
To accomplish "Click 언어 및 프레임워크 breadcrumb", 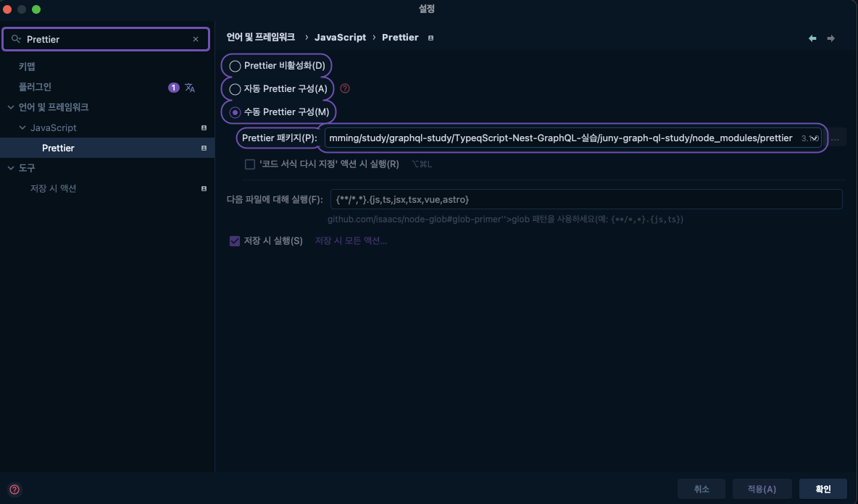I will click(x=260, y=37).
